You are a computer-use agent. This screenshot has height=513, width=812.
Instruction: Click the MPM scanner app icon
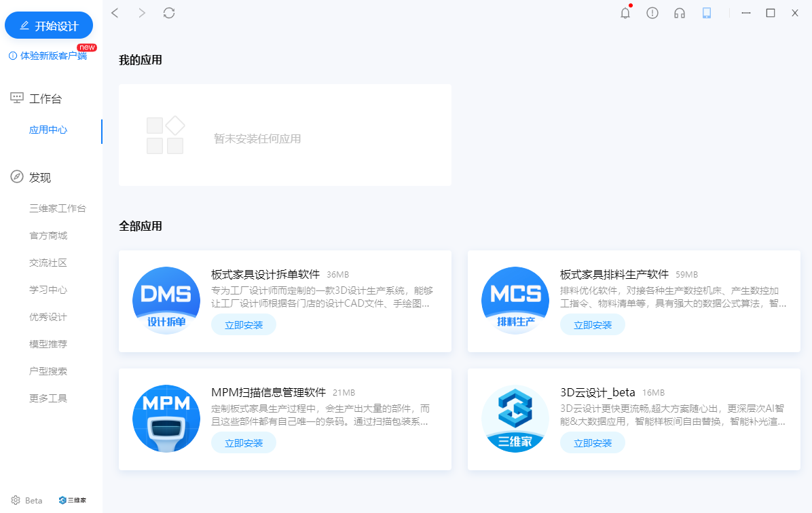click(166, 418)
